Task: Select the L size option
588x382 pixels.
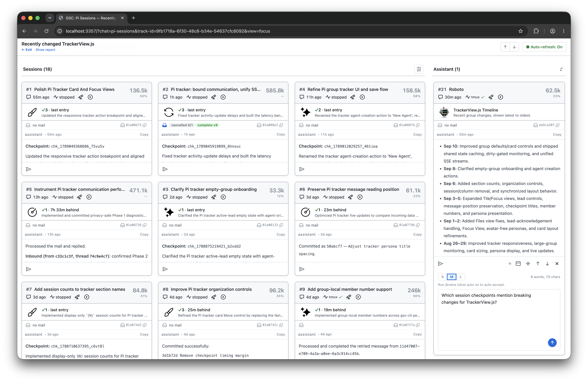Action: pyautogui.click(x=461, y=277)
